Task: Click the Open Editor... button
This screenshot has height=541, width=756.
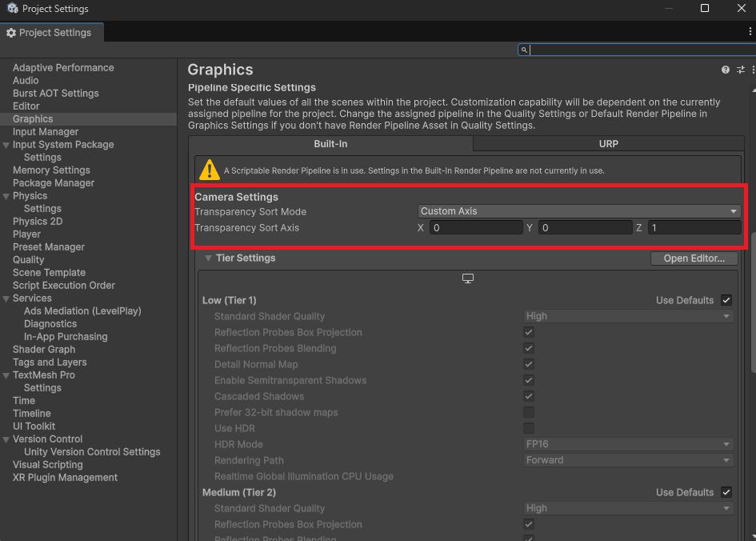Action: click(694, 258)
